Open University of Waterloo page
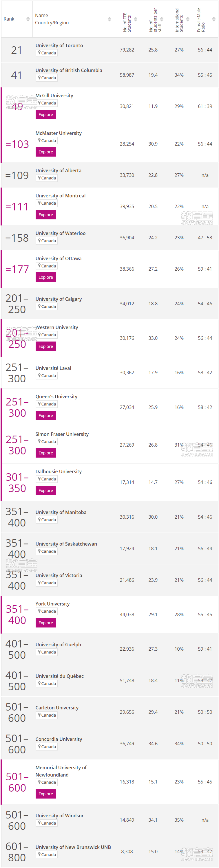 tap(61, 233)
